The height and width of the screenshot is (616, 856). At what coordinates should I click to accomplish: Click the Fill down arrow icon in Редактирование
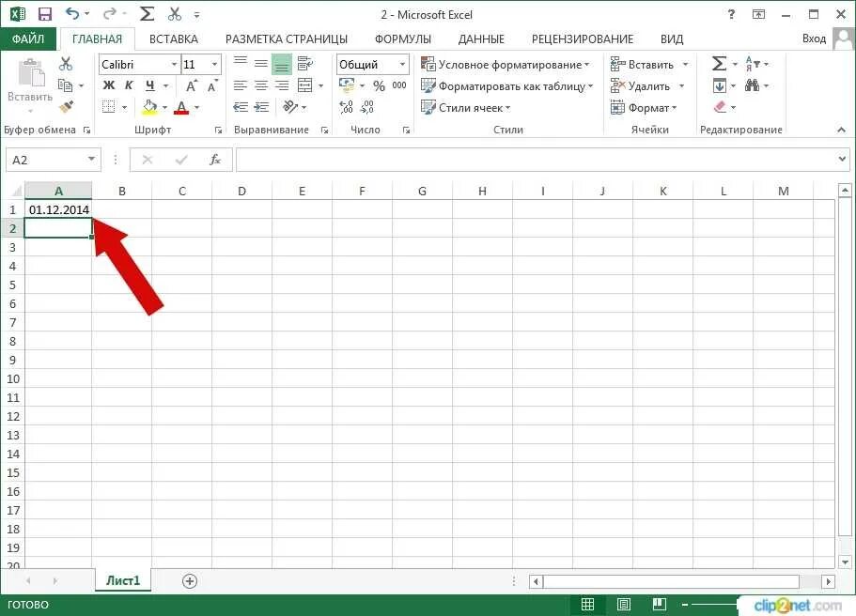click(x=720, y=85)
